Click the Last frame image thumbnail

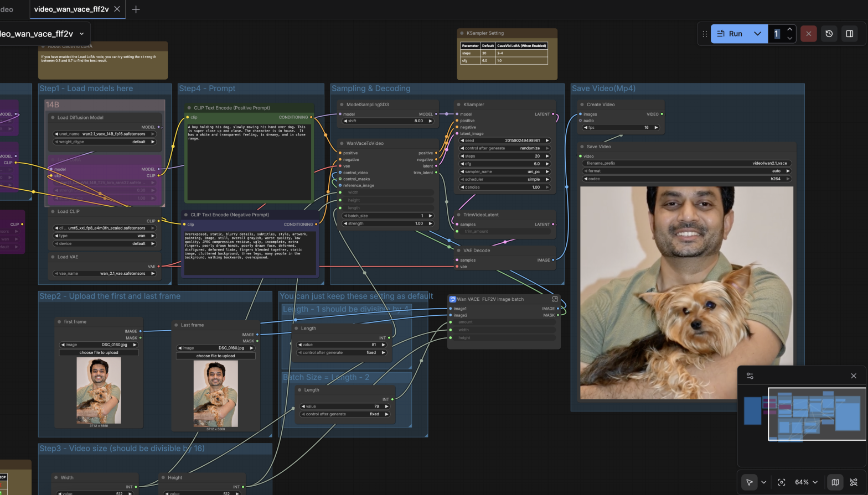[216, 394]
